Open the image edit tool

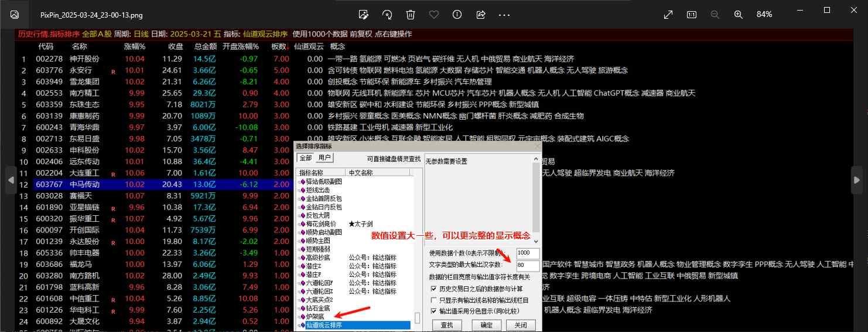pos(363,14)
